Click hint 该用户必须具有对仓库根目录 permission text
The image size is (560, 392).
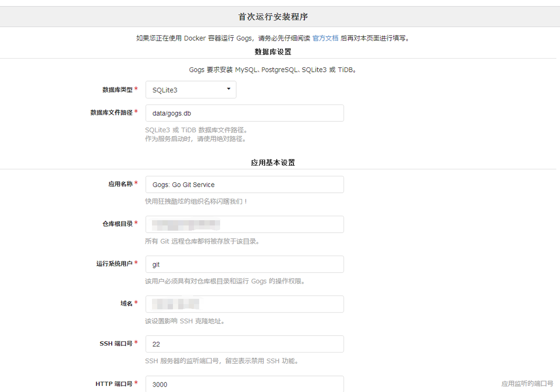pos(226,281)
